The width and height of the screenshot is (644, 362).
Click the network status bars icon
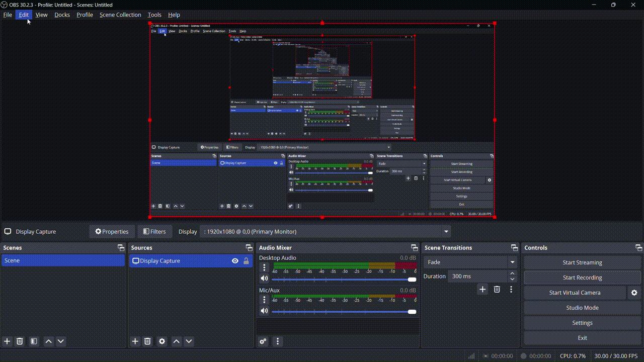(x=471, y=356)
